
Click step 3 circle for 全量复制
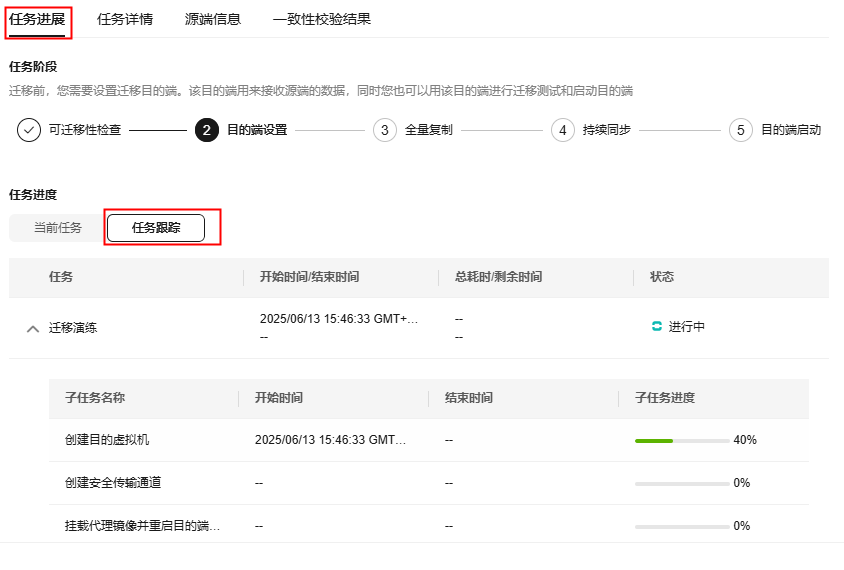coord(385,130)
